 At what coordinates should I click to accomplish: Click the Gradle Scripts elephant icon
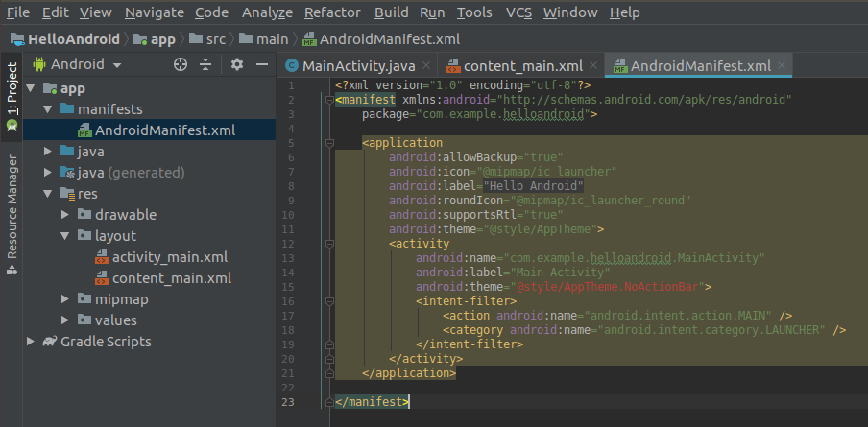point(50,342)
